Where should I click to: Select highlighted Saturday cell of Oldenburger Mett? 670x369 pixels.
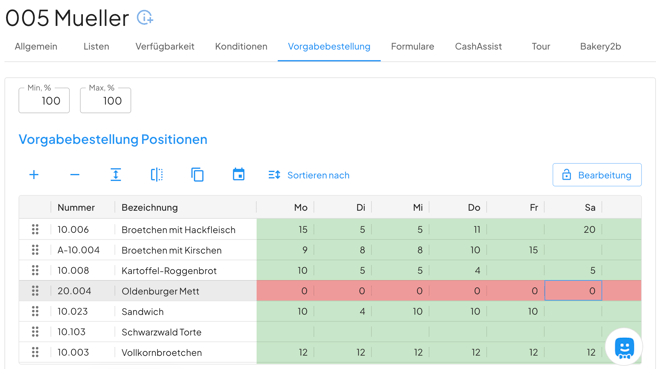[x=573, y=291]
